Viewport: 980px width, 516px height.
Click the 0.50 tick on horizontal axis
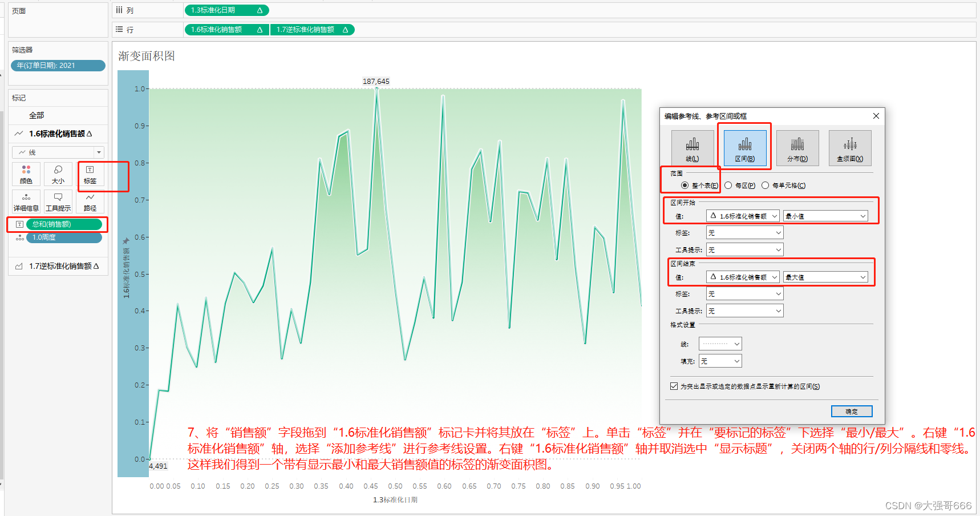pos(395,486)
